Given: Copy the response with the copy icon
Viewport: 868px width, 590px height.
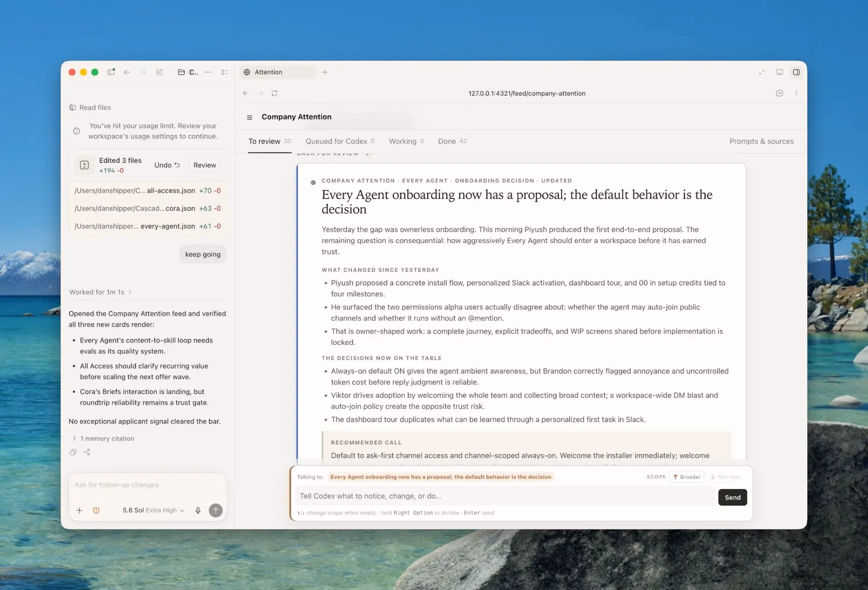Looking at the screenshot, I should click(73, 452).
